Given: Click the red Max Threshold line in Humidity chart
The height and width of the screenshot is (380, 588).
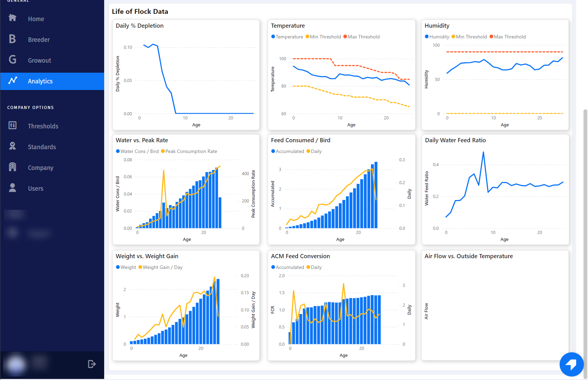Looking at the screenshot, I should tap(505, 52).
